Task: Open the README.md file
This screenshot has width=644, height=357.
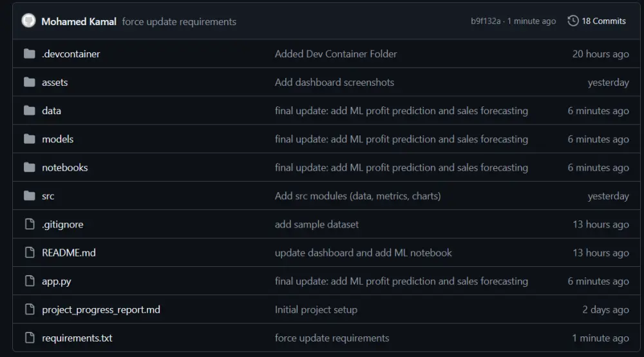Action: pyautogui.click(x=68, y=253)
